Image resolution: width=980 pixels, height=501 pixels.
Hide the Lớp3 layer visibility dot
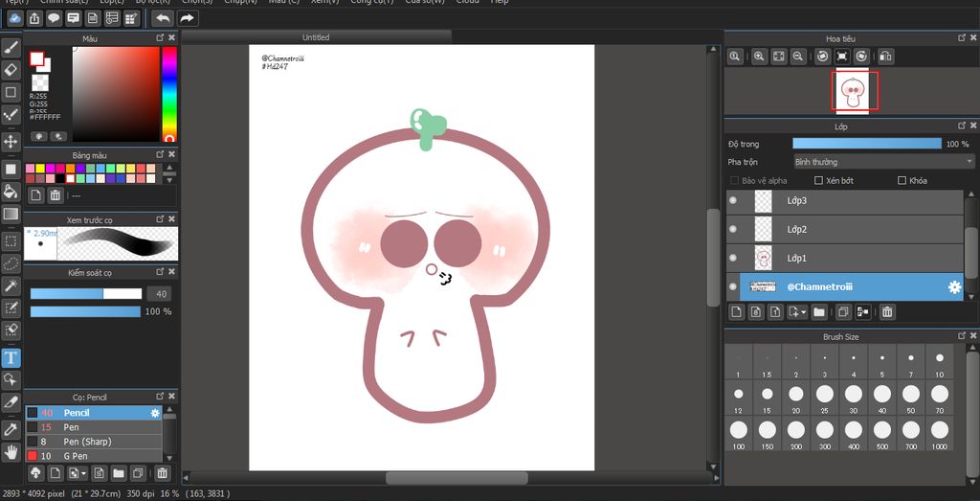click(x=733, y=201)
